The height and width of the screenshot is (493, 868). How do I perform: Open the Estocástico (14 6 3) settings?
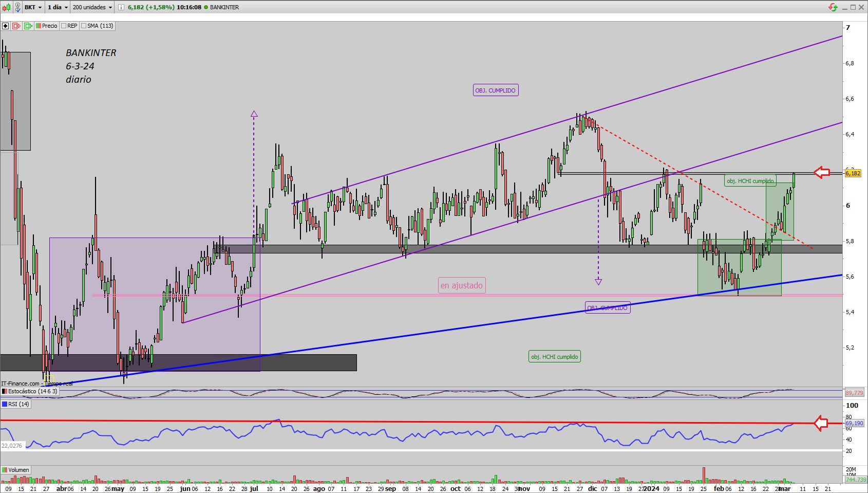30,391
